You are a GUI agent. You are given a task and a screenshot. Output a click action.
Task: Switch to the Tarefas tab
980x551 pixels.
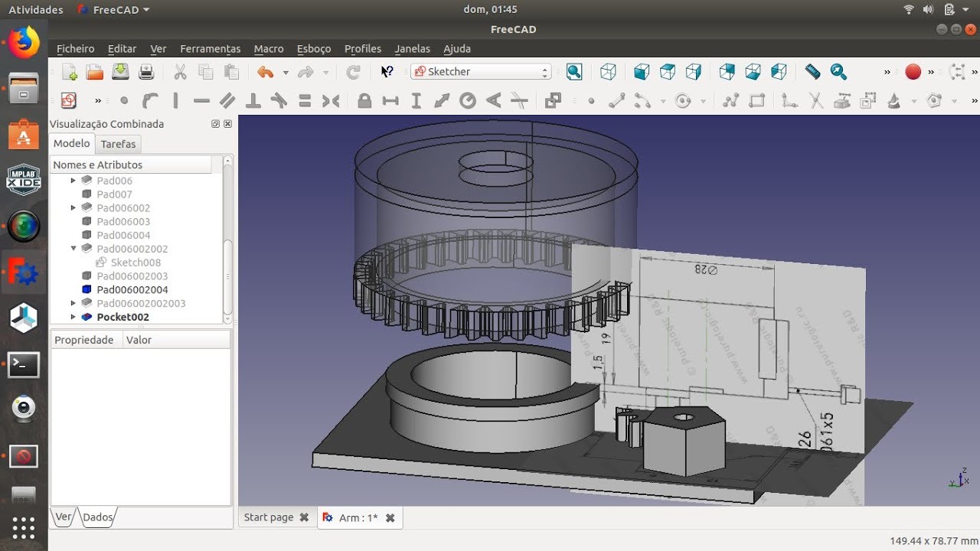tap(118, 144)
